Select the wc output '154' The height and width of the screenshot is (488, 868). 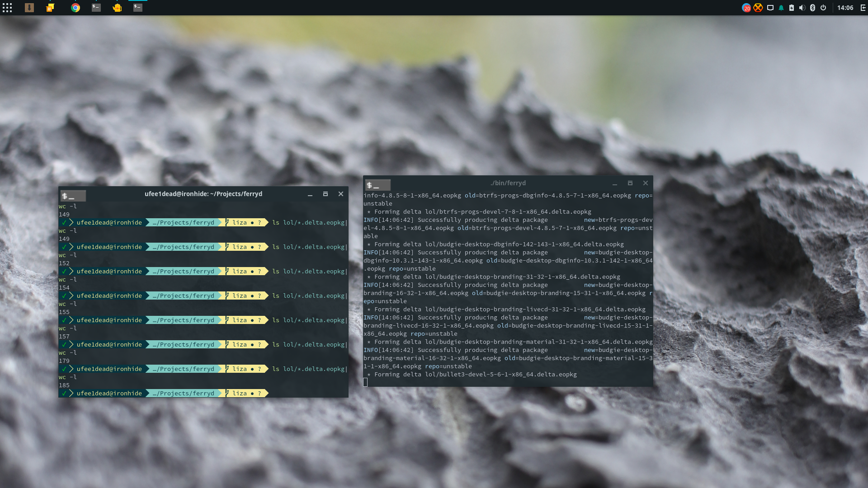click(64, 288)
